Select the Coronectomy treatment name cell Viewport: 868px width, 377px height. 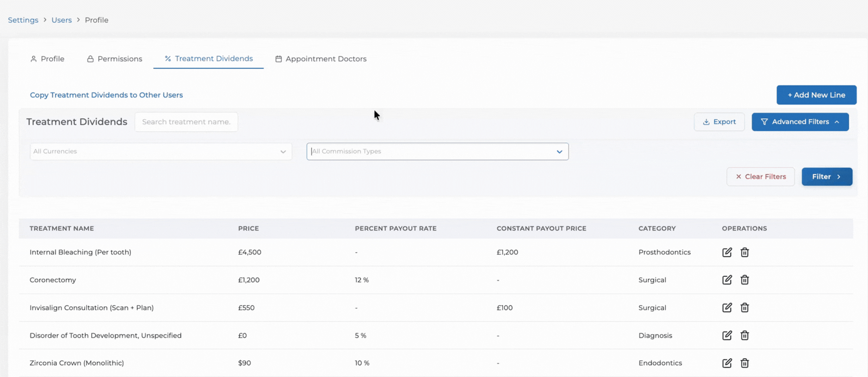click(x=53, y=280)
